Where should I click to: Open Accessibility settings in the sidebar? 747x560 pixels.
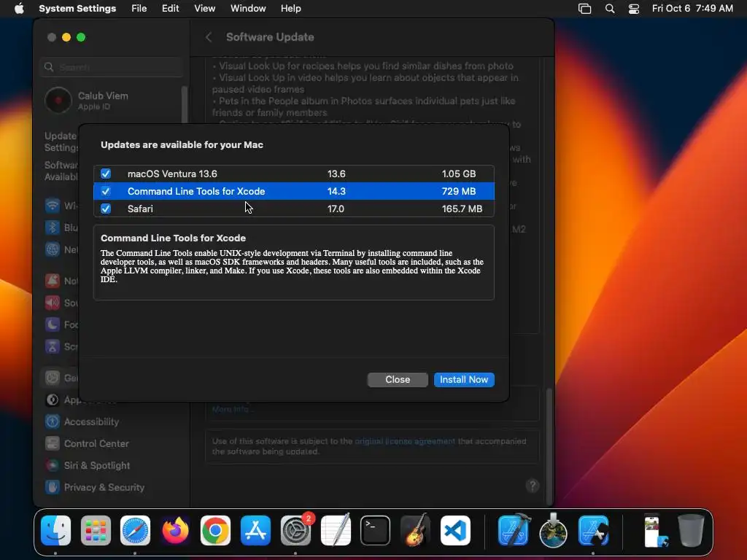(91, 422)
